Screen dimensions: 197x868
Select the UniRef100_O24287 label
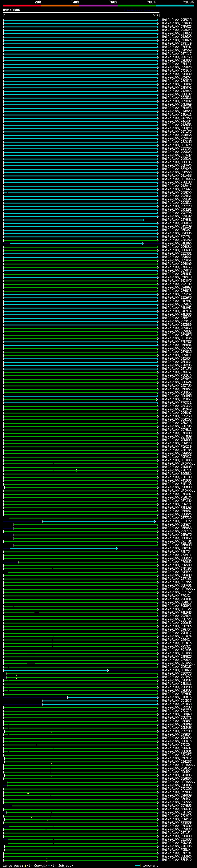pyautogui.click(x=177, y=762)
